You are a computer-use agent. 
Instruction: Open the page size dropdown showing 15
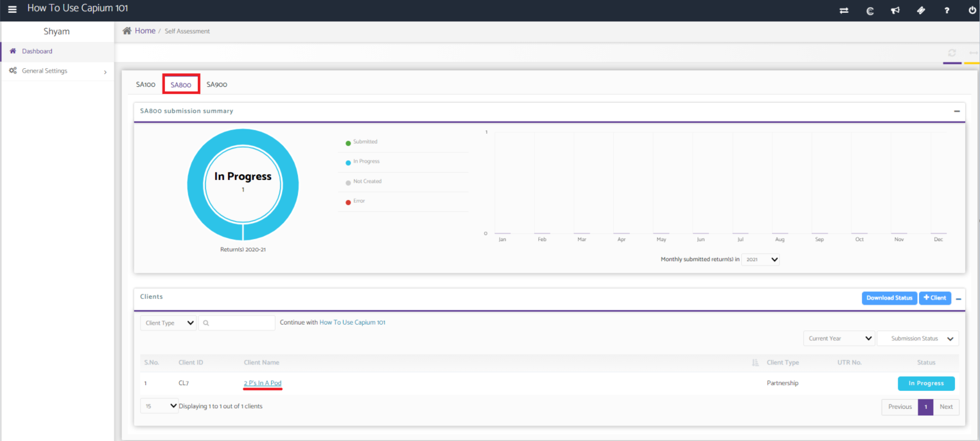pyautogui.click(x=159, y=406)
